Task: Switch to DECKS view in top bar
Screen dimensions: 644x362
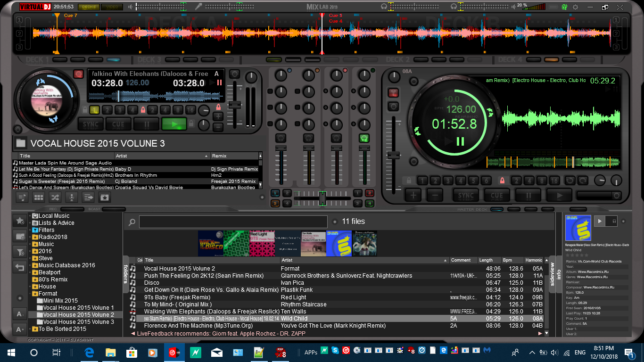Action: pos(88,7)
